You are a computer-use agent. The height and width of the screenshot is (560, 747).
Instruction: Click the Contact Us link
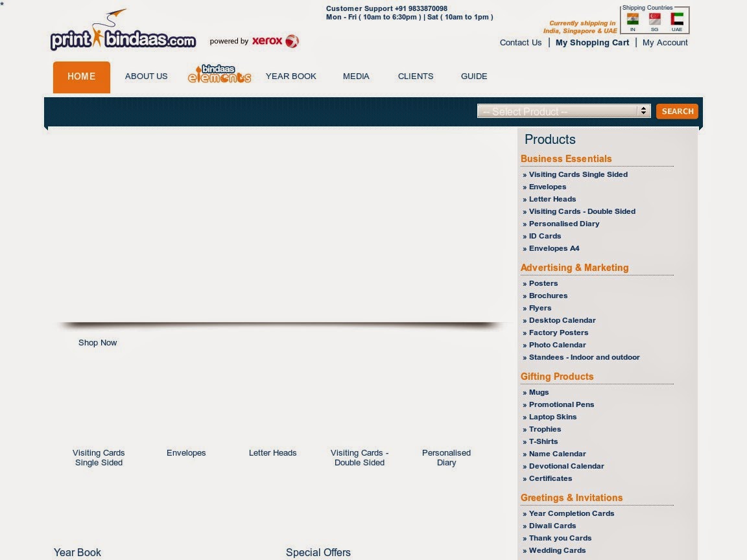click(521, 42)
